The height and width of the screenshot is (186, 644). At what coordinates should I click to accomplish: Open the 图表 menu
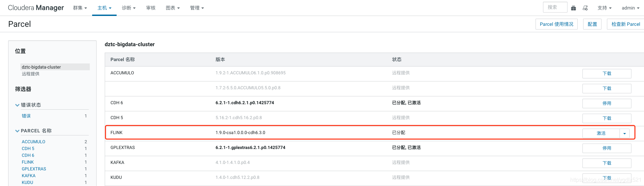pos(173,8)
